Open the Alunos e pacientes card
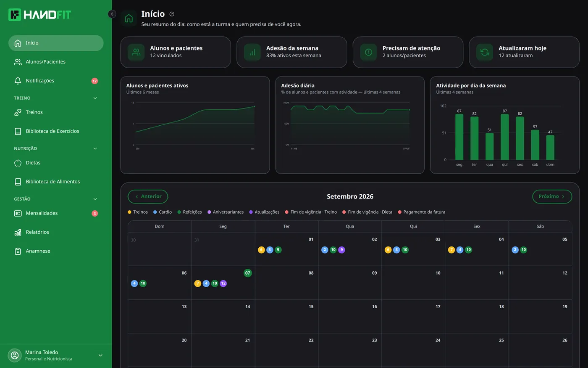This screenshot has height=368, width=588. click(176, 52)
